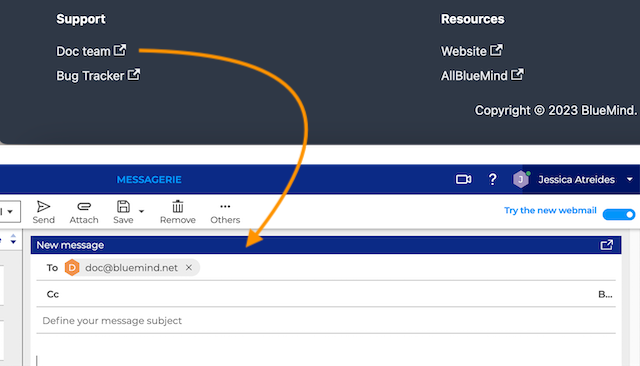
Task: Click the Save floppy disk icon
Action: point(123,206)
